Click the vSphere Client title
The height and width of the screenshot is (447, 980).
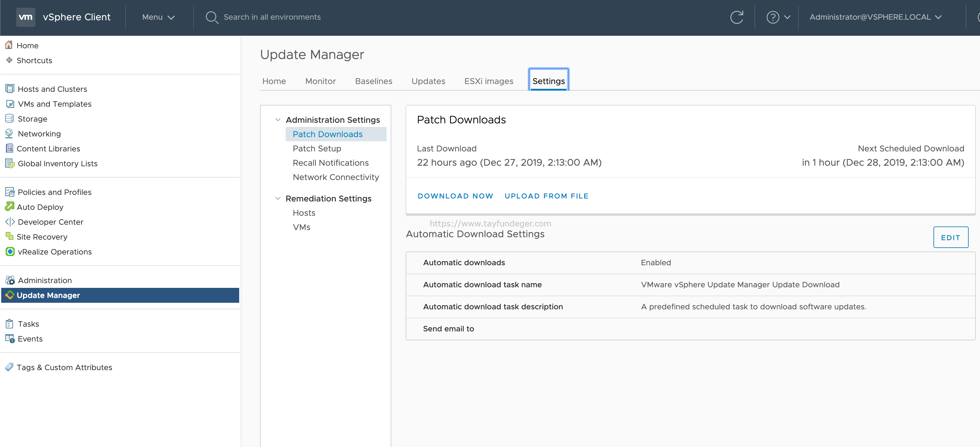76,17
